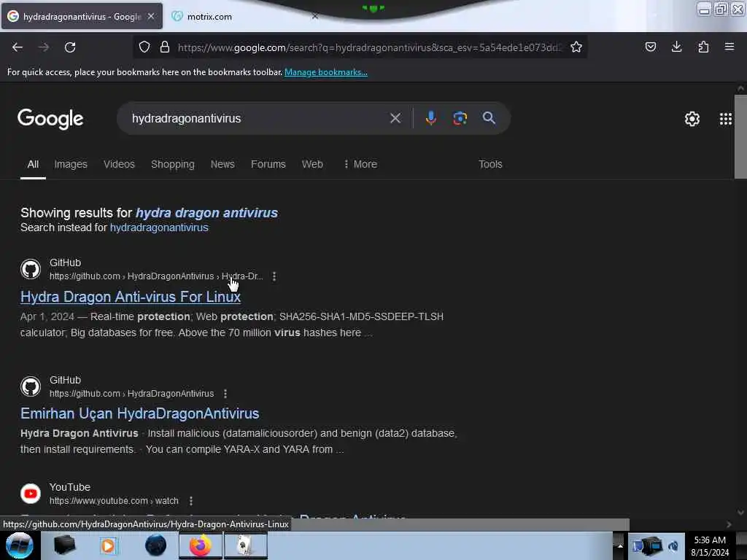Open the Shopping results tab
Viewport: 747px width, 560px height.
coord(172,164)
